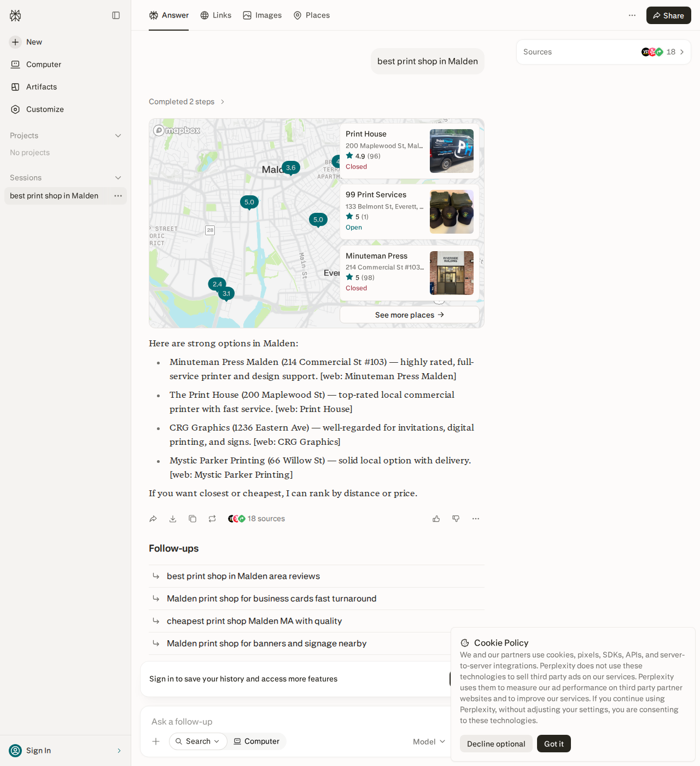Switch to the Images tab

tap(262, 15)
